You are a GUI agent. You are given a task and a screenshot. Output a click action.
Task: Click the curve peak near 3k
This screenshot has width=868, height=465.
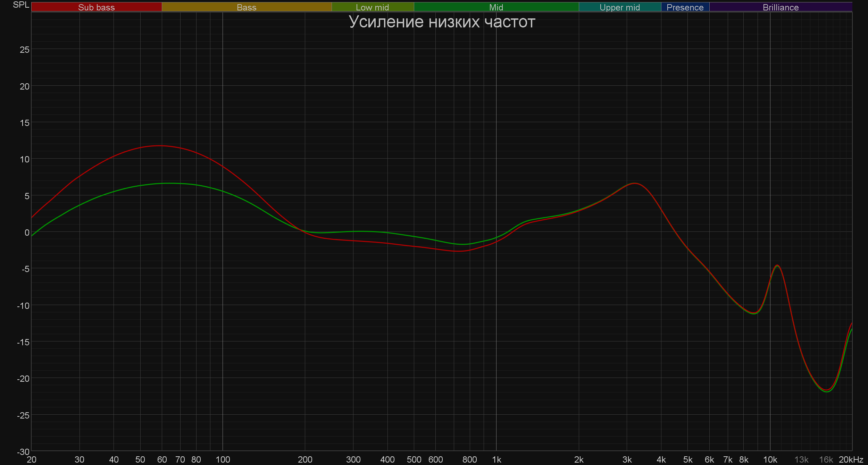[x=634, y=183]
